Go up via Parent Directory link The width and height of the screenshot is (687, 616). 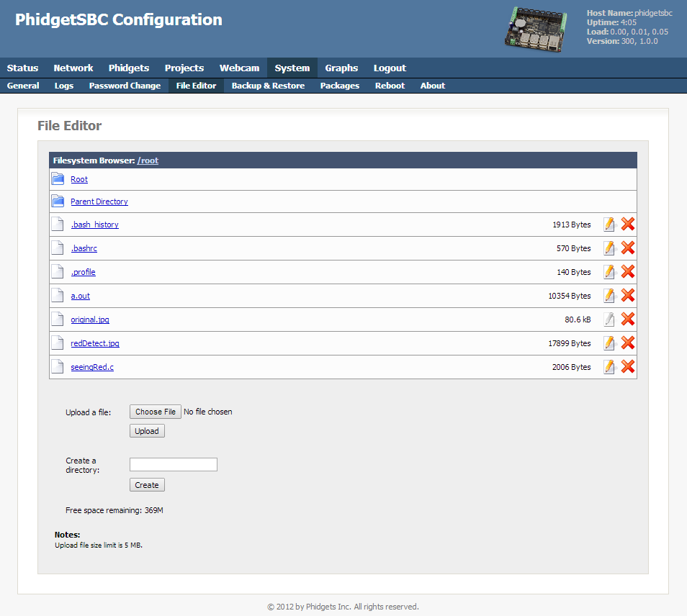point(99,201)
